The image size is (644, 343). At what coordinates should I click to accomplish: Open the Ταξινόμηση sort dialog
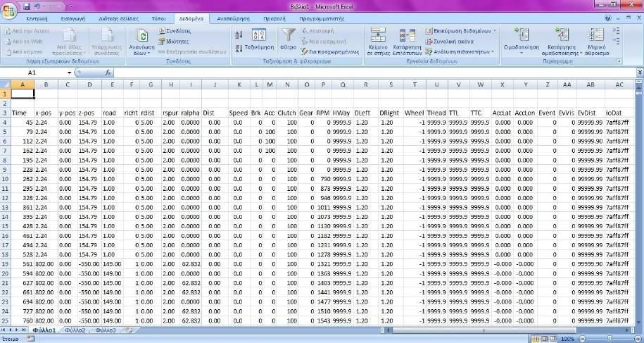point(259,39)
